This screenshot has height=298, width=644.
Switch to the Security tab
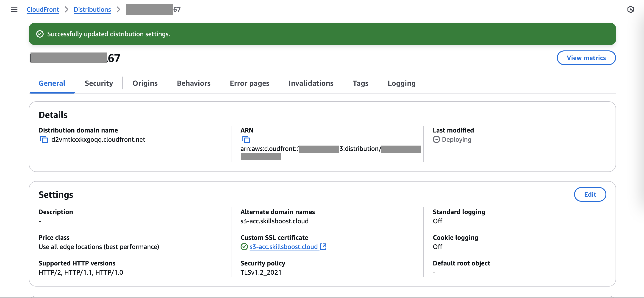99,83
